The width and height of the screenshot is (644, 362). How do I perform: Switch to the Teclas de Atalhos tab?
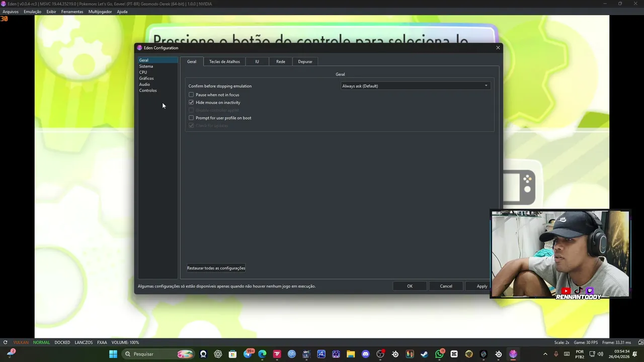224,61
